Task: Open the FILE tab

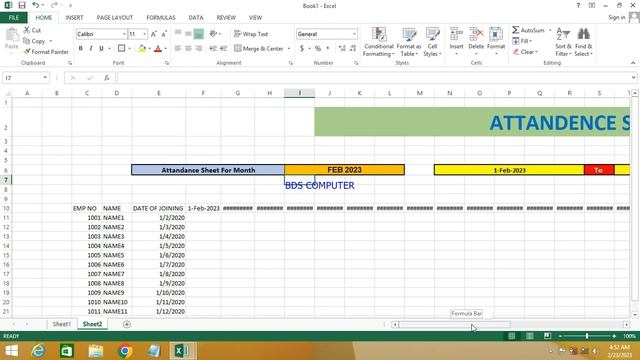Action: [x=13, y=18]
